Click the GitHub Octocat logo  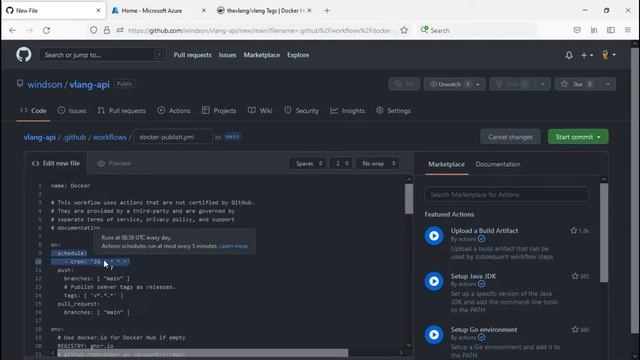click(24, 54)
